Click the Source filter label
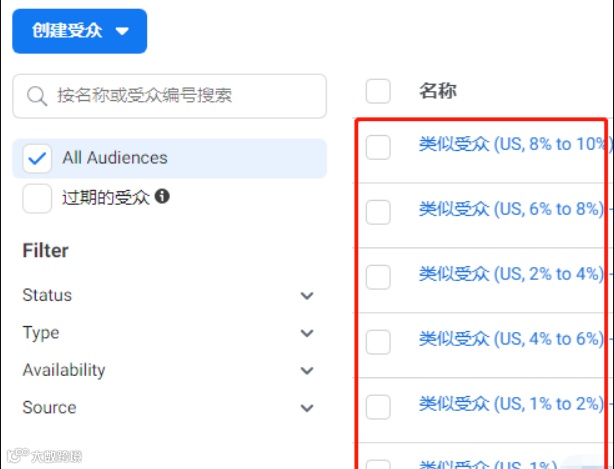614x469 pixels. point(49,408)
